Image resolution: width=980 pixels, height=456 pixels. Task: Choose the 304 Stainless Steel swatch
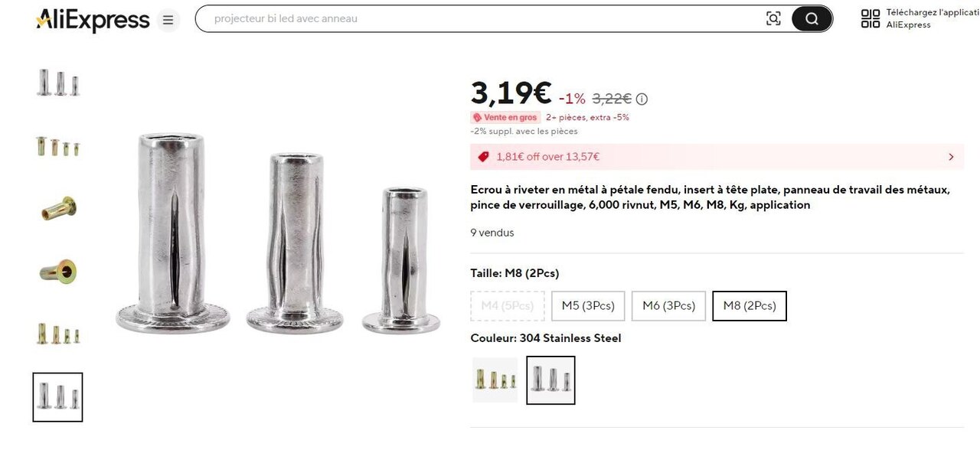550,380
